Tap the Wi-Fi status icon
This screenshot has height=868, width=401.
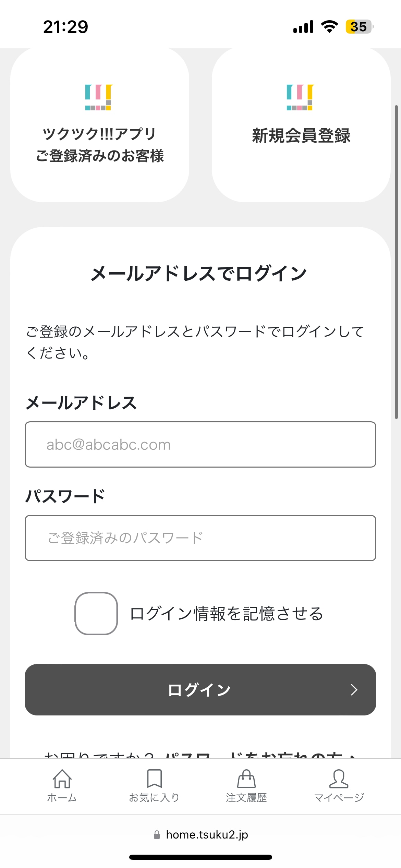tap(329, 27)
